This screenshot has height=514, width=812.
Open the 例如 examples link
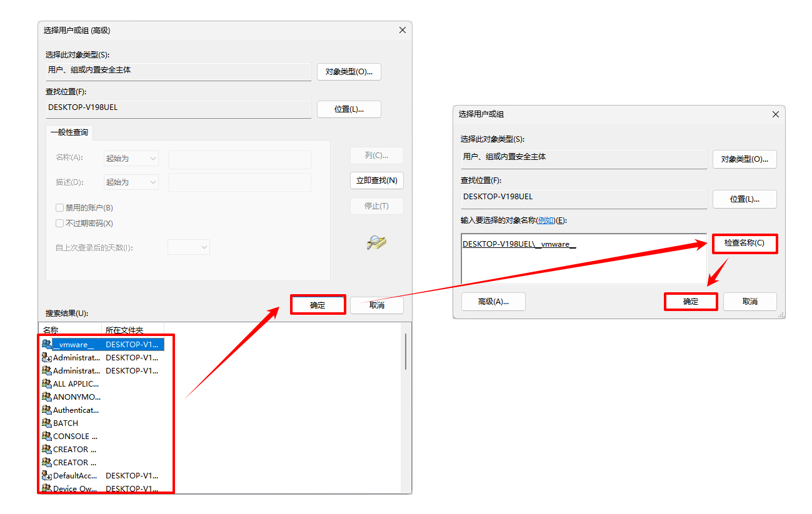(x=546, y=220)
